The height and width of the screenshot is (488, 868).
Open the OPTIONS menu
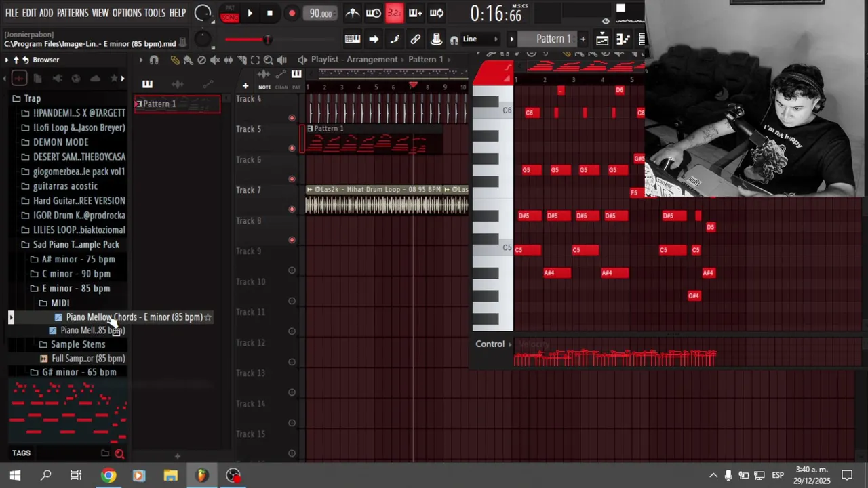pyautogui.click(x=127, y=13)
